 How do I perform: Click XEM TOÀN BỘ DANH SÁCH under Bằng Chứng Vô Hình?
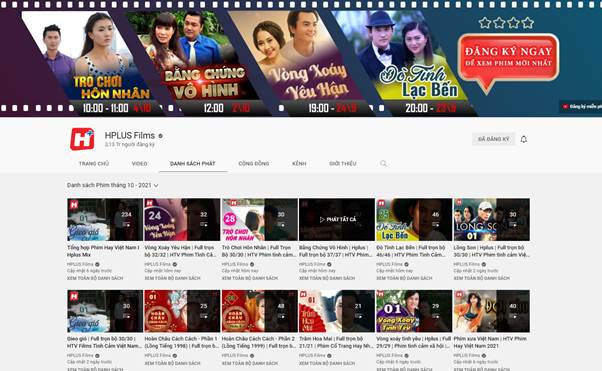pyautogui.click(x=327, y=278)
